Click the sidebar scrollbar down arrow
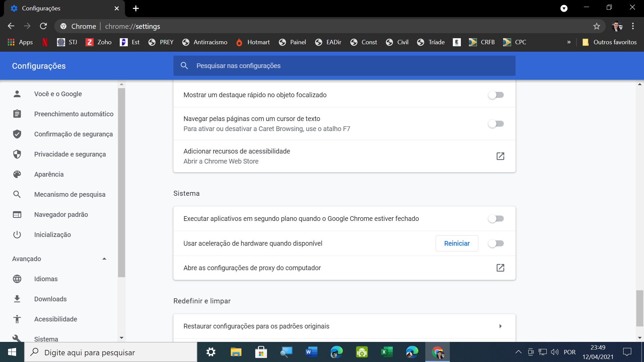644x362 pixels. tap(121, 338)
